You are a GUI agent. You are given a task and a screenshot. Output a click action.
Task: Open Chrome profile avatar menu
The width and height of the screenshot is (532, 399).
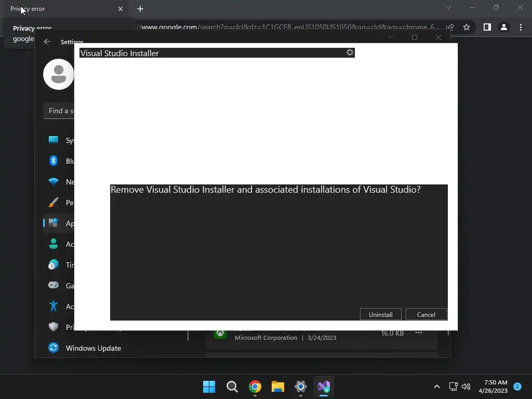(503, 27)
